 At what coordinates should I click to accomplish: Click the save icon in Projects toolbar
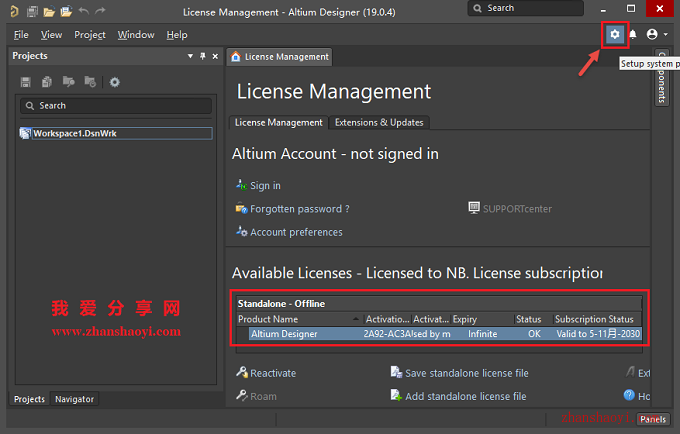pos(26,82)
